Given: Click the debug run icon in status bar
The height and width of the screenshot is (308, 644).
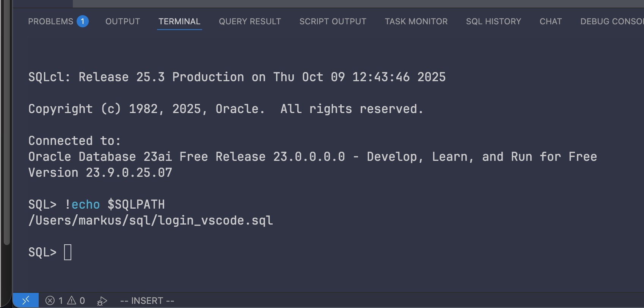Looking at the screenshot, I should (102, 301).
